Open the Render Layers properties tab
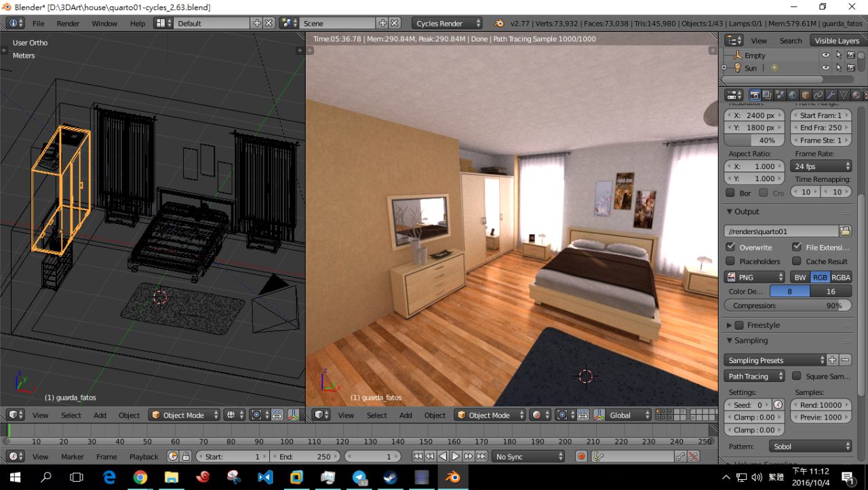This screenshot has height=490, width=868. [x=767, y=95]
